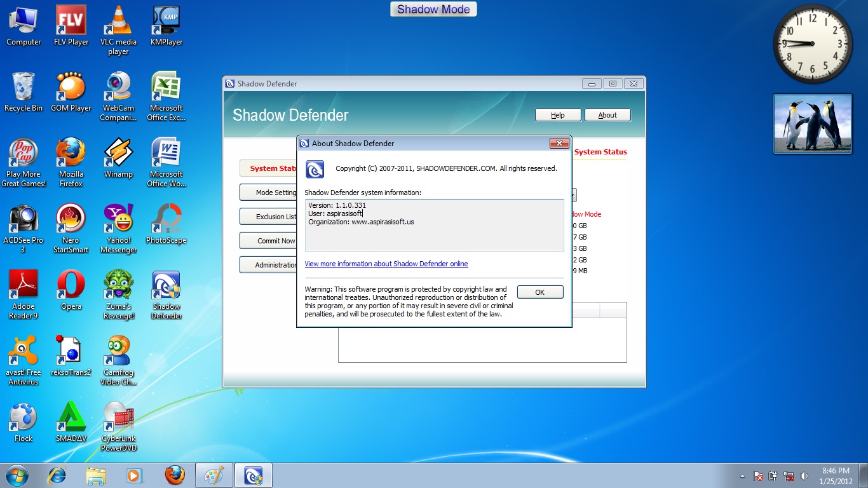Screen dimensions: 868x488
Task: Open FLV Player desktop shortcut
Action: pyautogui.click(x=71, y=26)
